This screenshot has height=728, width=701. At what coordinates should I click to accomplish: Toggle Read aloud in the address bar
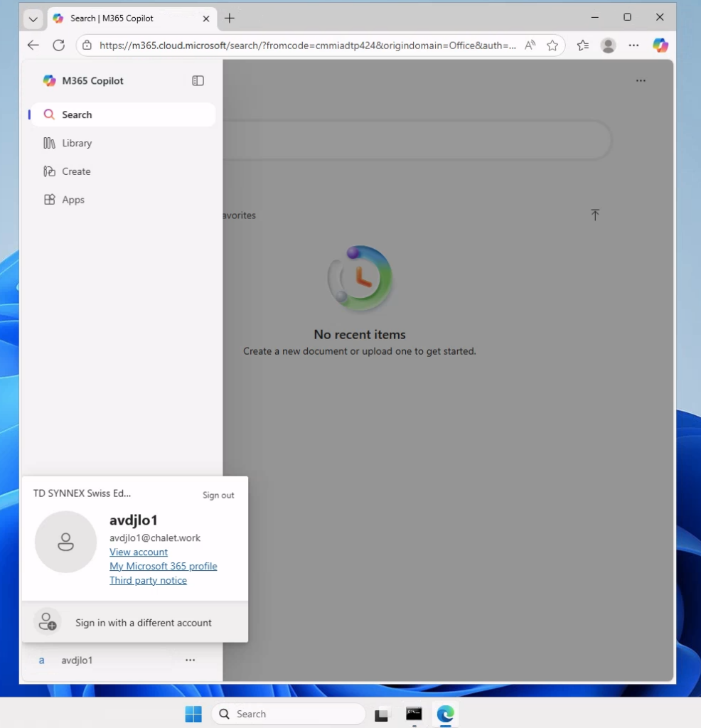[530, 45]
